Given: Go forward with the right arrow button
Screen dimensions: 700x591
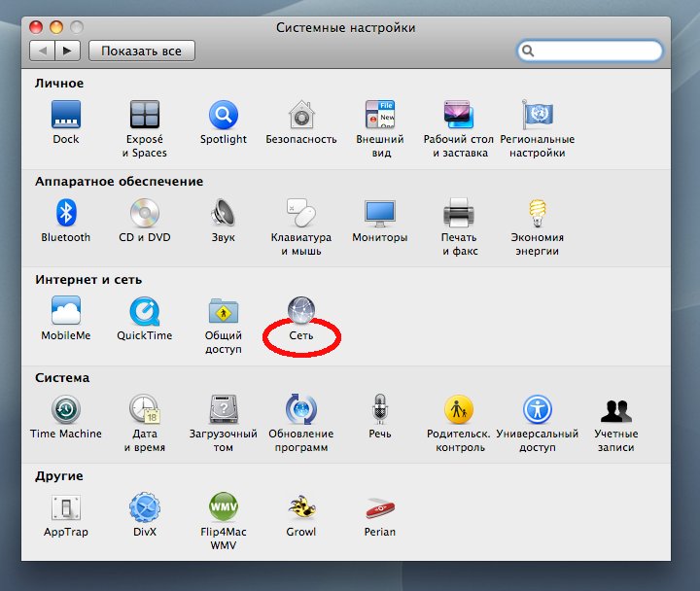Looking at the screenshot, I should click(x=67, y=51).
